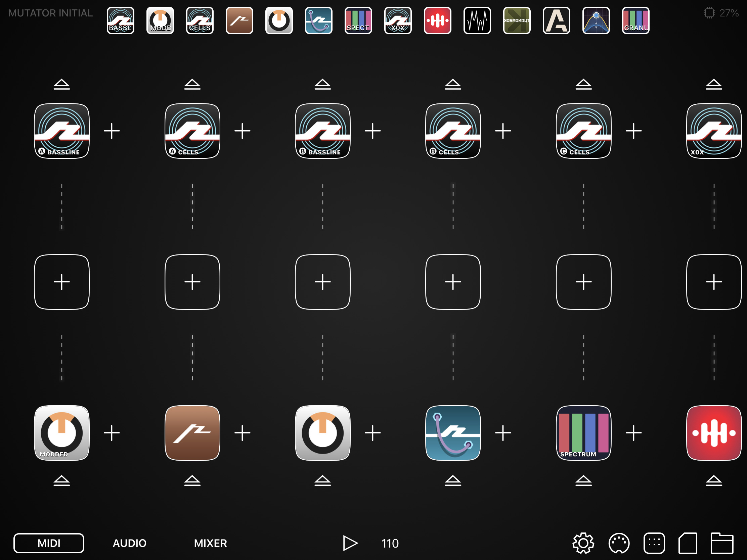Viewport: 747px width, 560px height.
Task: Open the GRANU plugin shortcut icon
Action: click(x=635, y=20)
